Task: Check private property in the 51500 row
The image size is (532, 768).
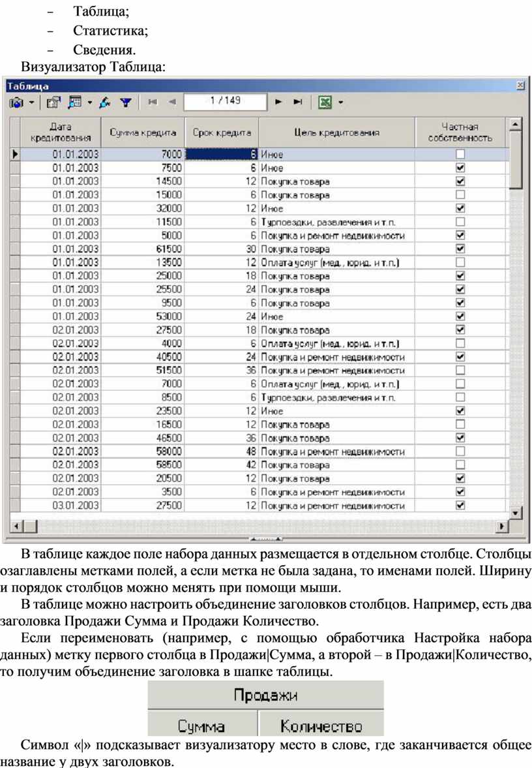Action: click(460, 370)
